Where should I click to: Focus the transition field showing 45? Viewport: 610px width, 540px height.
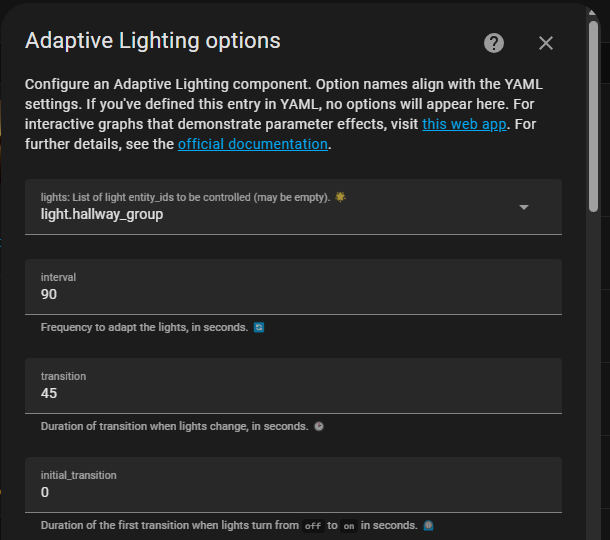(x=293, y=386)
